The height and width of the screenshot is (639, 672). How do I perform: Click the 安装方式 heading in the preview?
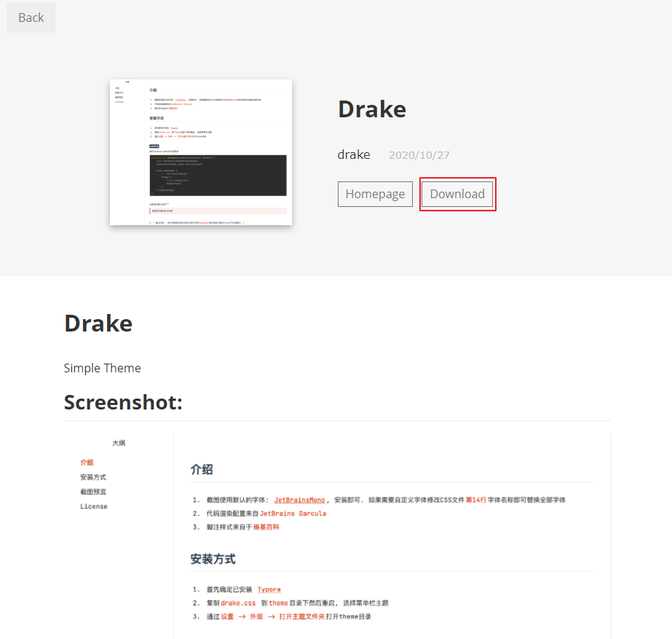(x=213, y=560)
